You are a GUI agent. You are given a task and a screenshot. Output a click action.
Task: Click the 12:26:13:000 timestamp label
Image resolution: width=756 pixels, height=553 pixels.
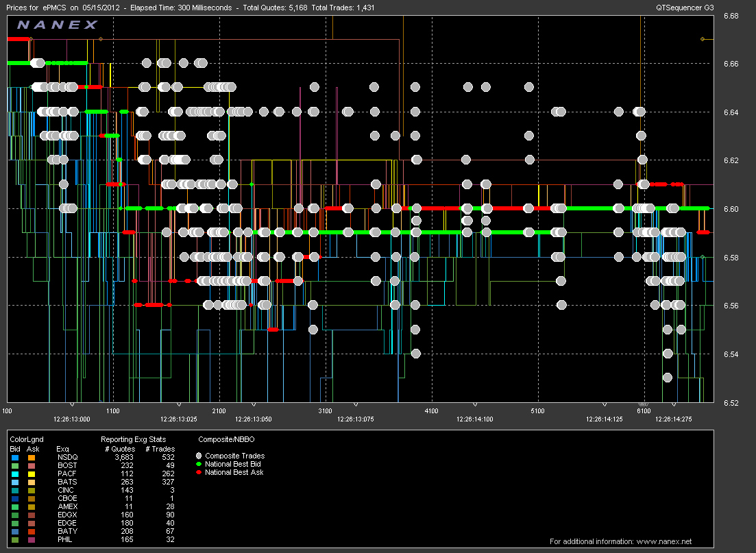[72, 419]
